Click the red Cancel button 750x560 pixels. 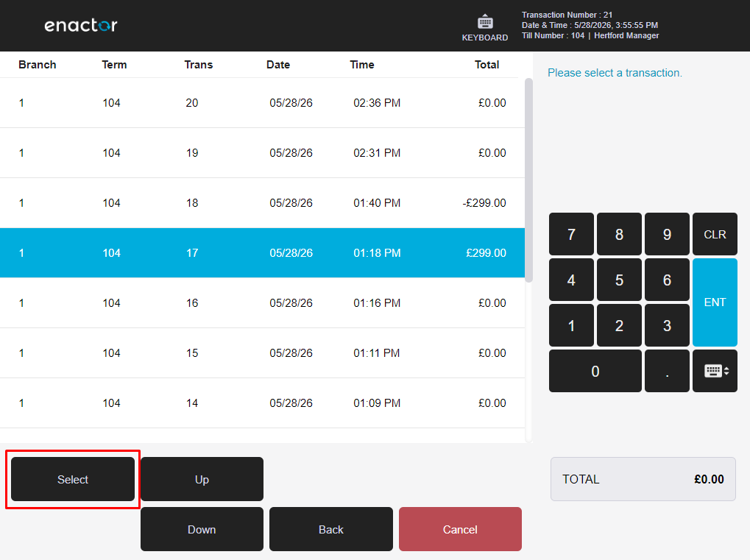coord(460,529)
